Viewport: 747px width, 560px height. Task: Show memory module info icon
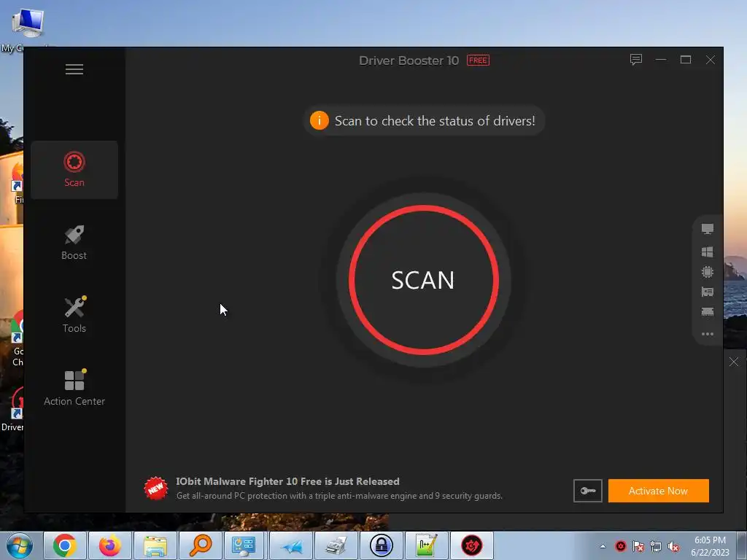pos(708,312)
